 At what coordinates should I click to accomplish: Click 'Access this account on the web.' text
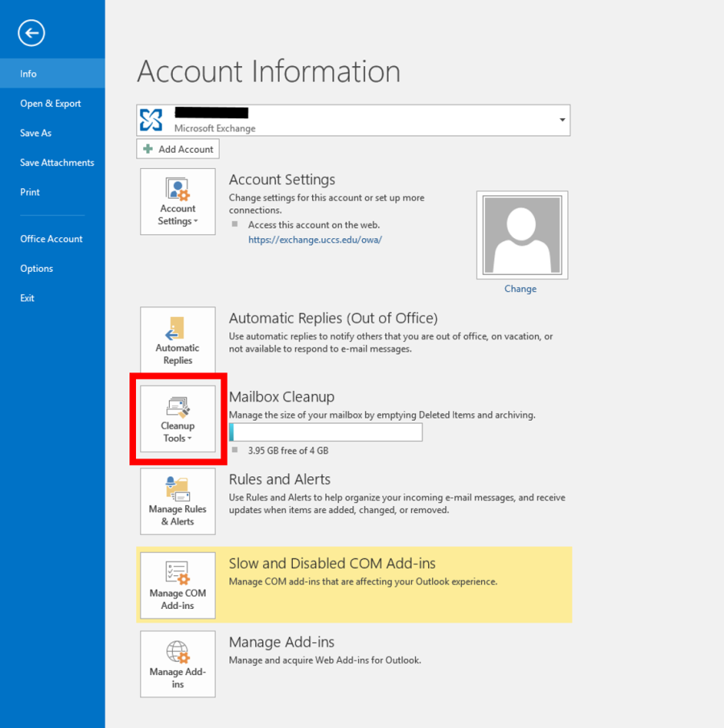coord(314,224)
